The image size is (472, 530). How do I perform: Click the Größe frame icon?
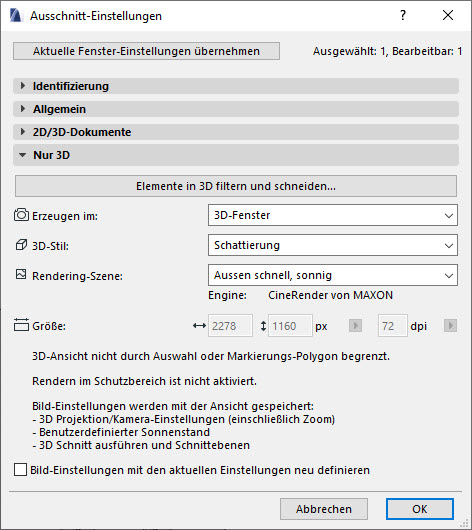click(x=21, y=325)
